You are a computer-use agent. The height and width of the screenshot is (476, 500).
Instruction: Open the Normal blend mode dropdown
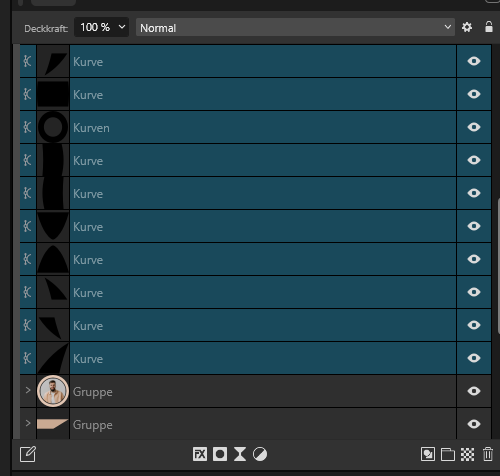295,27
